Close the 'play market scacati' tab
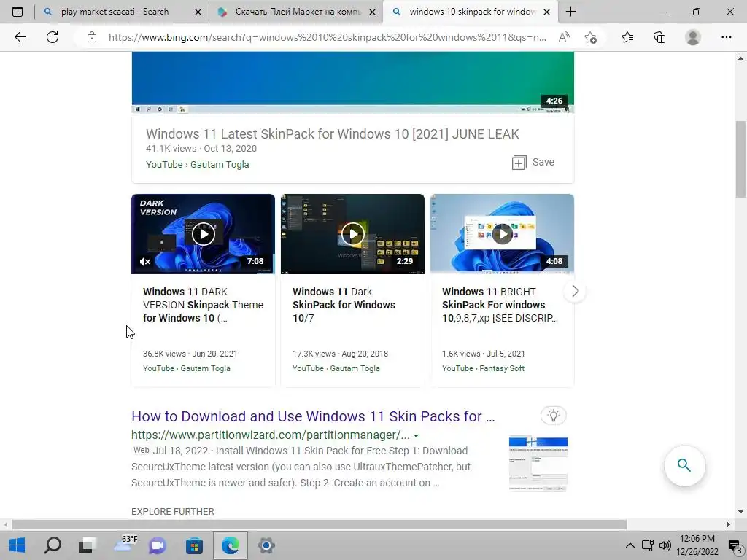This screenshot has width=747, height=560. (198, 12)
